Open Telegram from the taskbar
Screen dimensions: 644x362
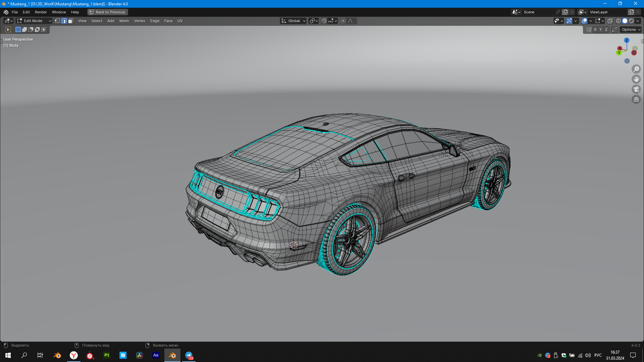[x=189, y=355]
